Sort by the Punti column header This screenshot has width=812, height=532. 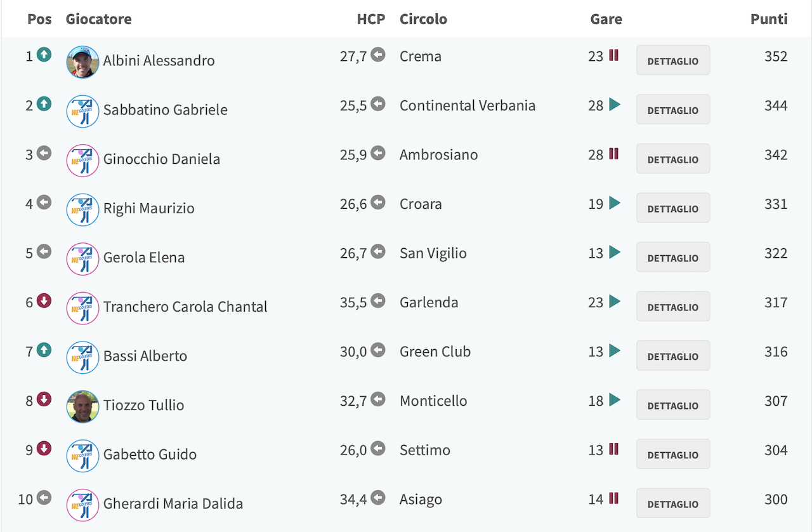(x=769, y=19)
